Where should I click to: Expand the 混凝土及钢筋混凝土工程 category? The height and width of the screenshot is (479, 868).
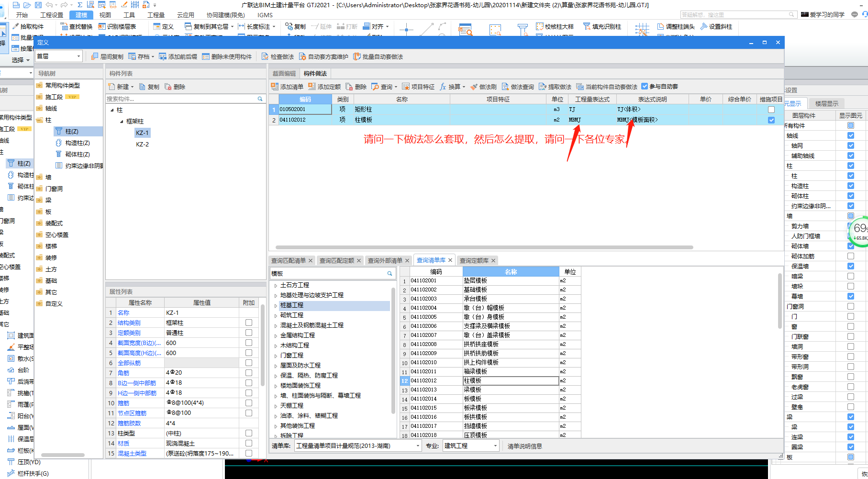point(276,325)
